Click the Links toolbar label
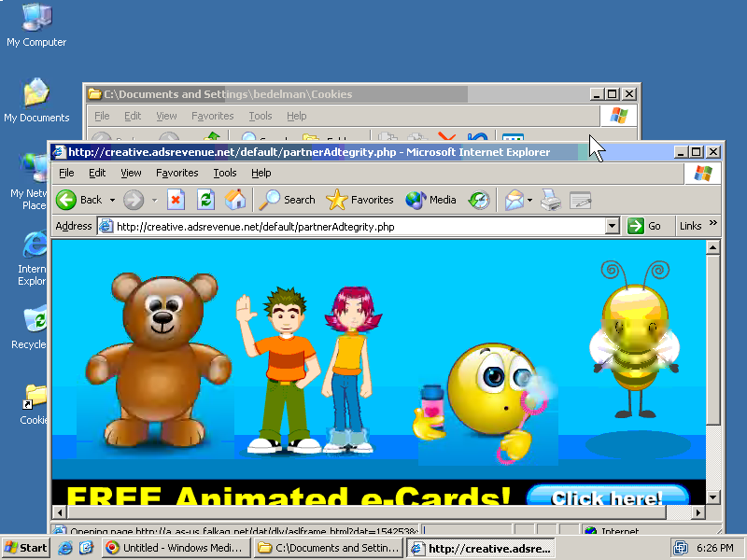Screen dimensions: 747x560 tap(690, 226)
